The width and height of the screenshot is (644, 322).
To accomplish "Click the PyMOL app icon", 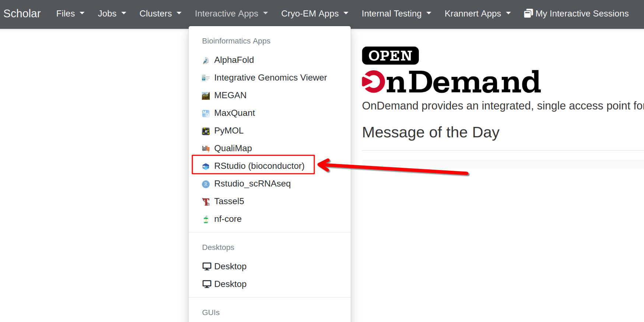I will tap(206, 131).
